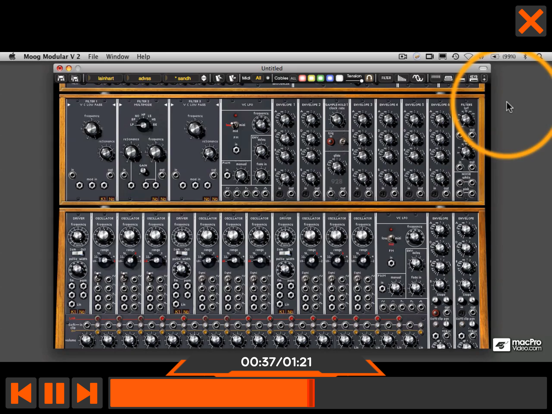Click the small stepper at toolbar's right end
This screenshot has width=552, height=414.
coord(484,78)
